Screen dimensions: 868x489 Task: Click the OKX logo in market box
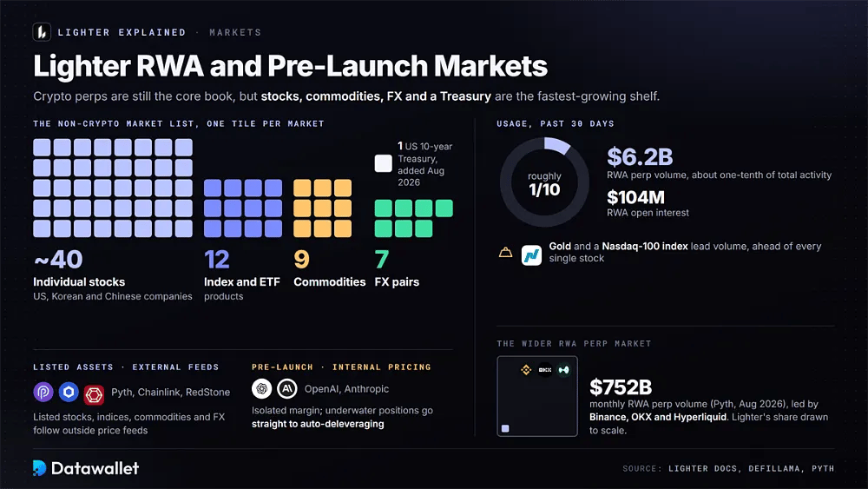[x=545, y=369]
